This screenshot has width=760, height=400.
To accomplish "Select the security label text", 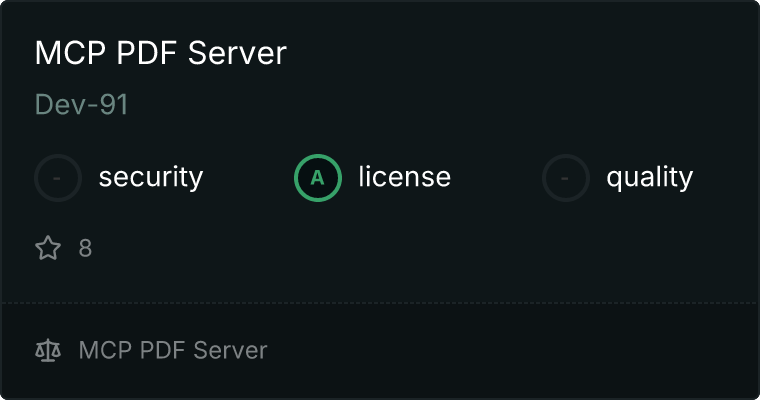I will (150, 178).
